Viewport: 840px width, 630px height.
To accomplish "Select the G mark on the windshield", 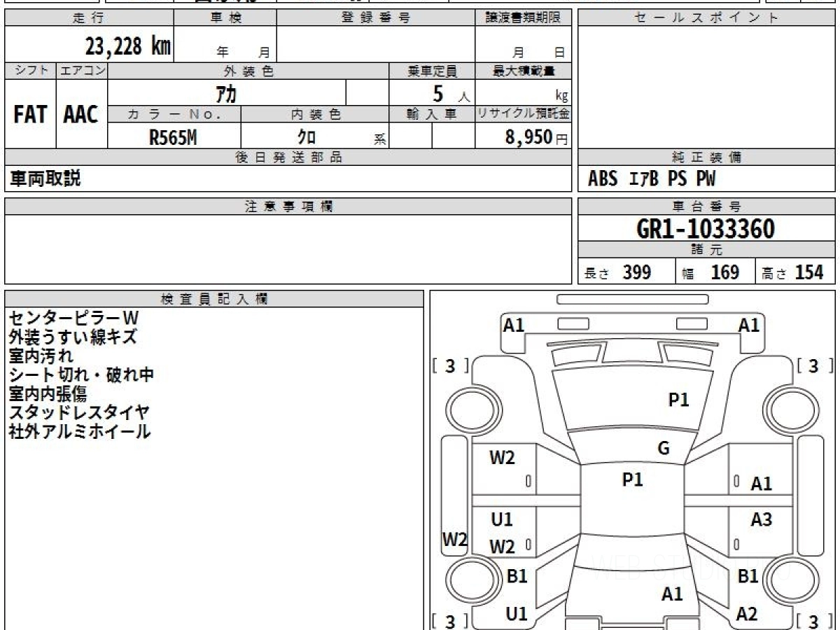I will [x=664, y=449].
